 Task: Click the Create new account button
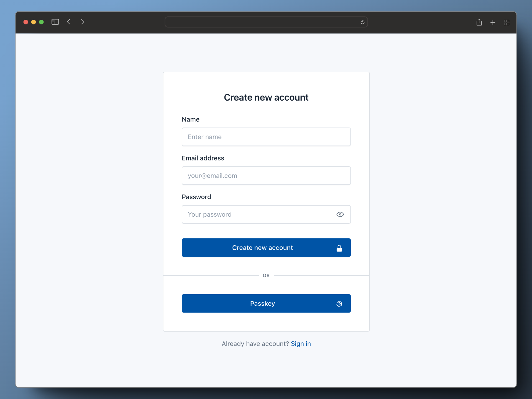266,247
